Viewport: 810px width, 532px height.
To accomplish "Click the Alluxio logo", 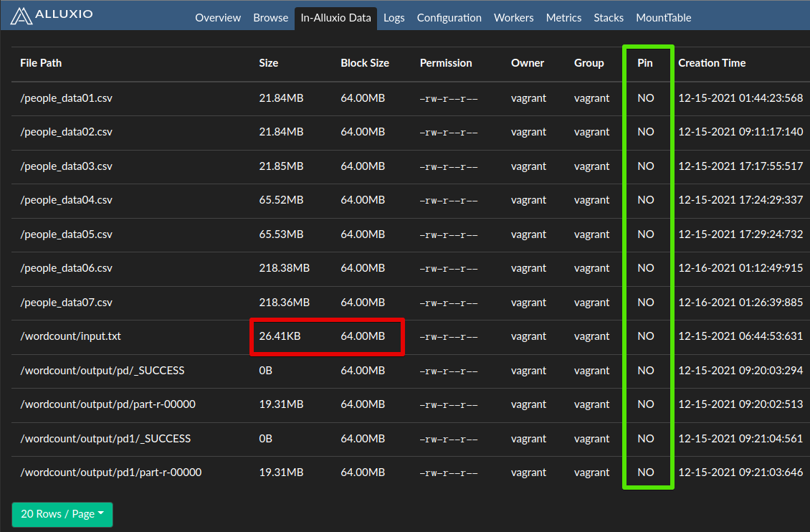I will (52, 16).
